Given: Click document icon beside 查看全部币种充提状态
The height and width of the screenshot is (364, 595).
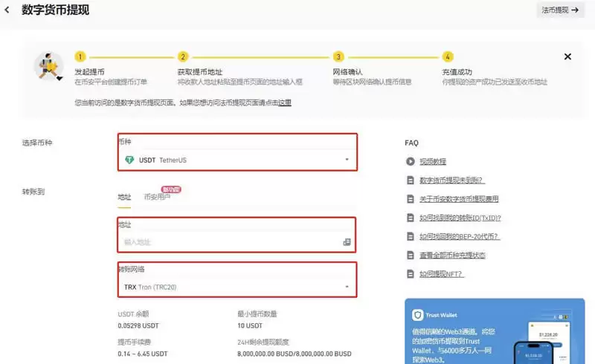Looking at the screenshot, I should pos(411,256).
